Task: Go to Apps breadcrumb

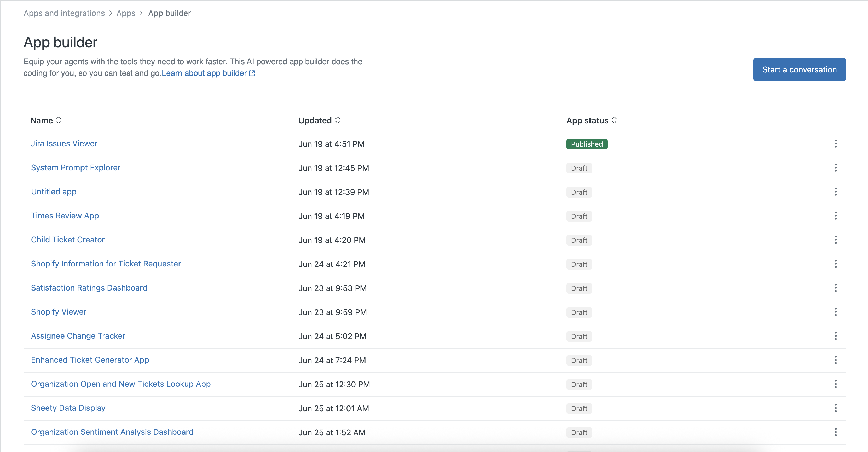Action: point(126,13)
